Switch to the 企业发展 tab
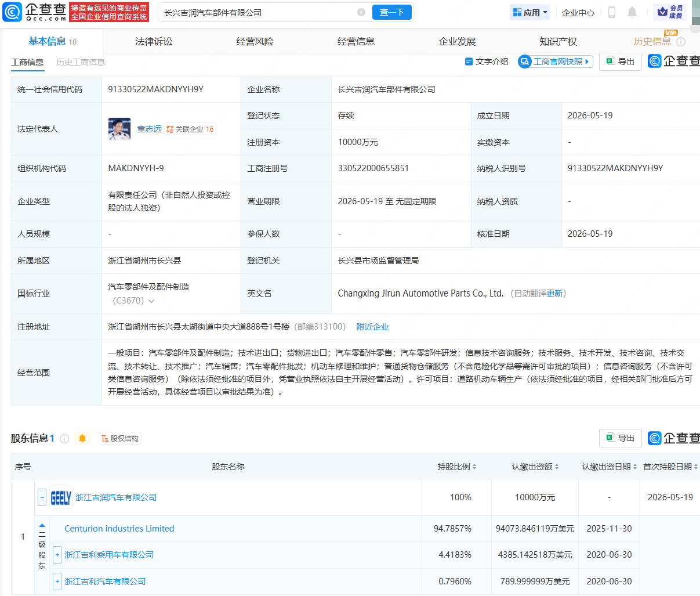Image resolution: width=700 pixels, height=596 pixels. 457,41
